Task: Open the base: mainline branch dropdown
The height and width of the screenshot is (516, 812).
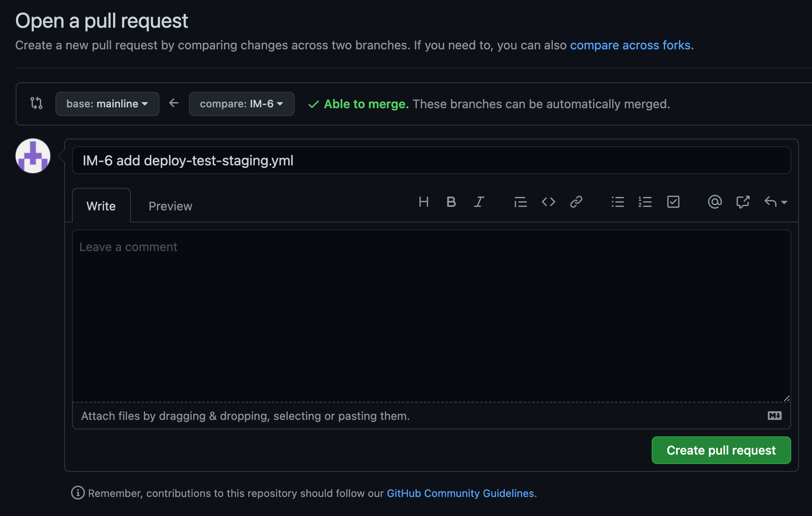Action: [107, 104]
